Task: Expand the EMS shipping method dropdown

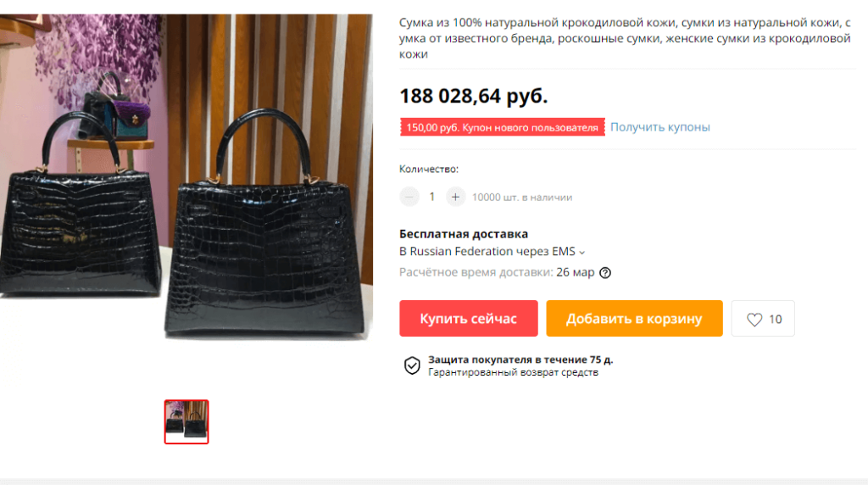Action: tap(581, 253)
